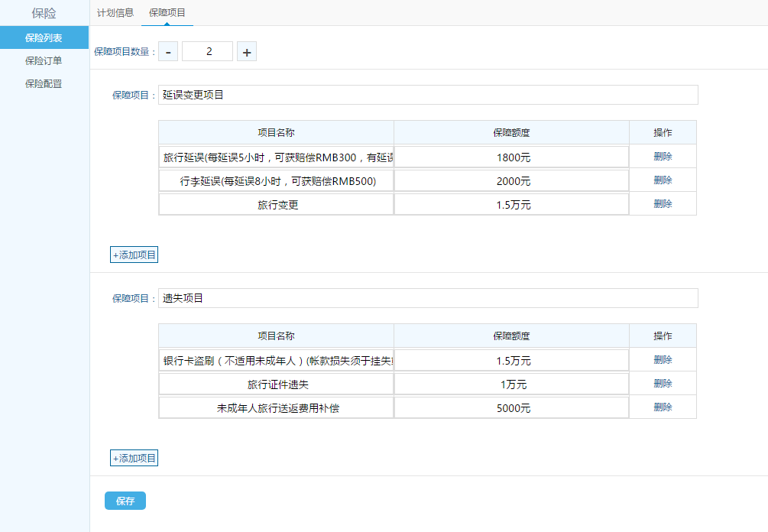The width and height of the screenshot is (768, 532).
Task: Click the 1800元 coverage amount field
Action: (x=512, y=157)
